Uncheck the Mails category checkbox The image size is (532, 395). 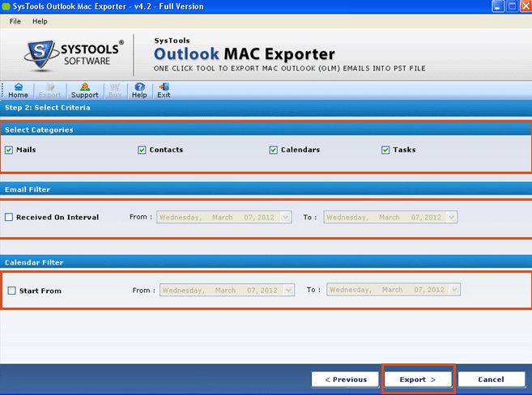pos(9,150)
